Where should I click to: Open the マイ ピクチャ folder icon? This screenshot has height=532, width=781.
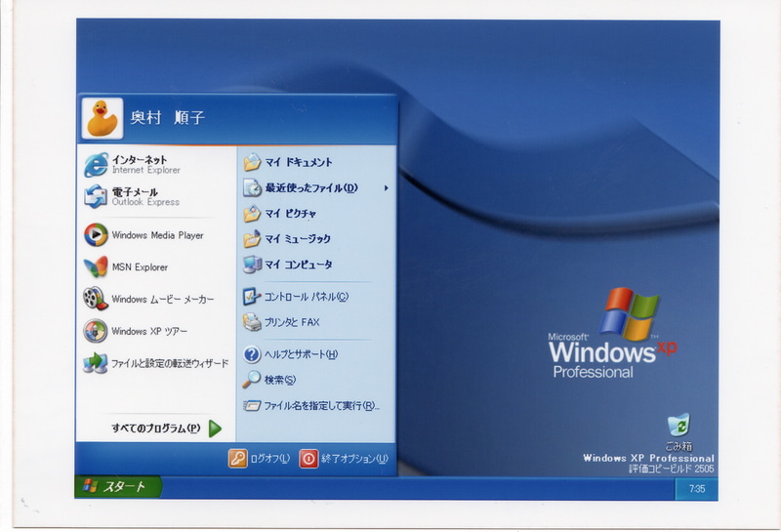[x=252, y=214]
